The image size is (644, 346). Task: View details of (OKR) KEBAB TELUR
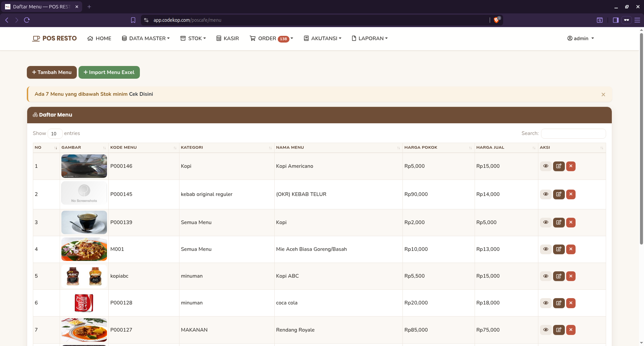pos(546,194)
